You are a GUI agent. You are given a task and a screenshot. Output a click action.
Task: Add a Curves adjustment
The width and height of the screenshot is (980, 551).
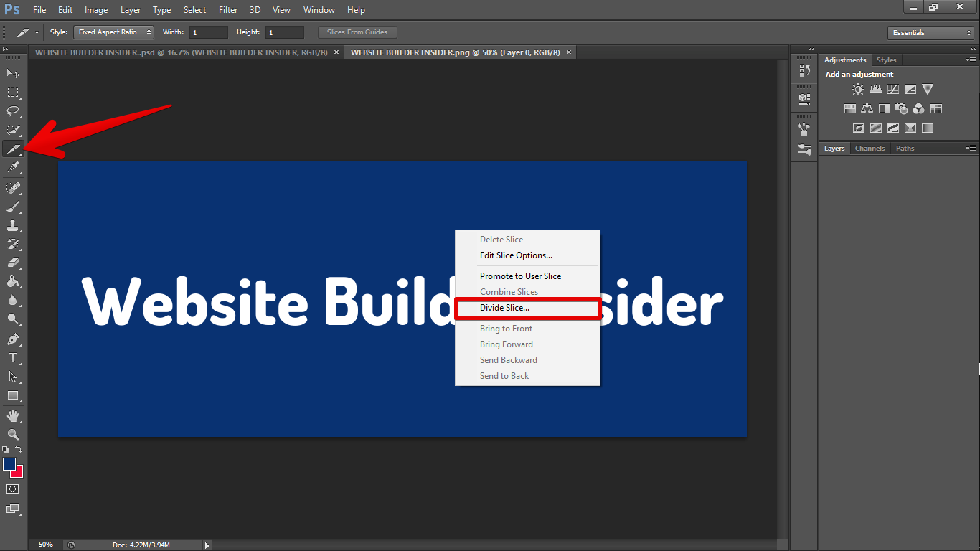(x=893, y=88)
